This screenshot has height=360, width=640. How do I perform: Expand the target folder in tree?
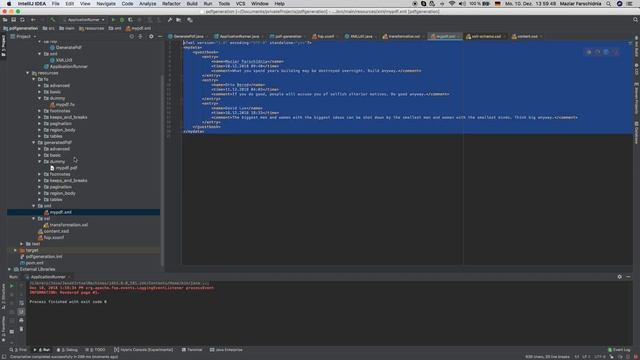pos(16,250)
